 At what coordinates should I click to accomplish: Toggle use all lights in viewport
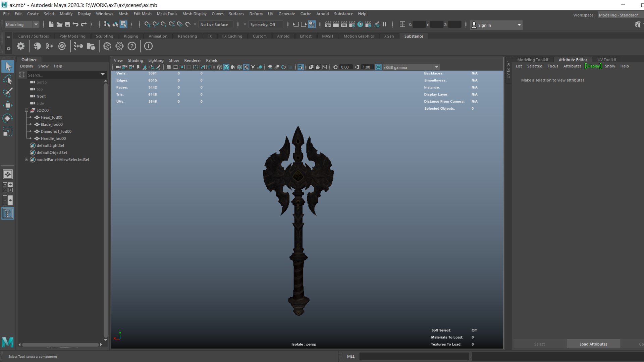coord(253,67)
